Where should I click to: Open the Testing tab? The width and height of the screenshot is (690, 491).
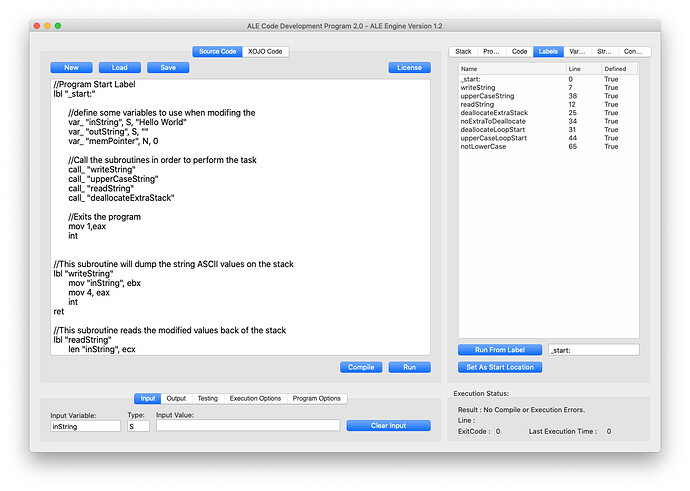[207, 398]
